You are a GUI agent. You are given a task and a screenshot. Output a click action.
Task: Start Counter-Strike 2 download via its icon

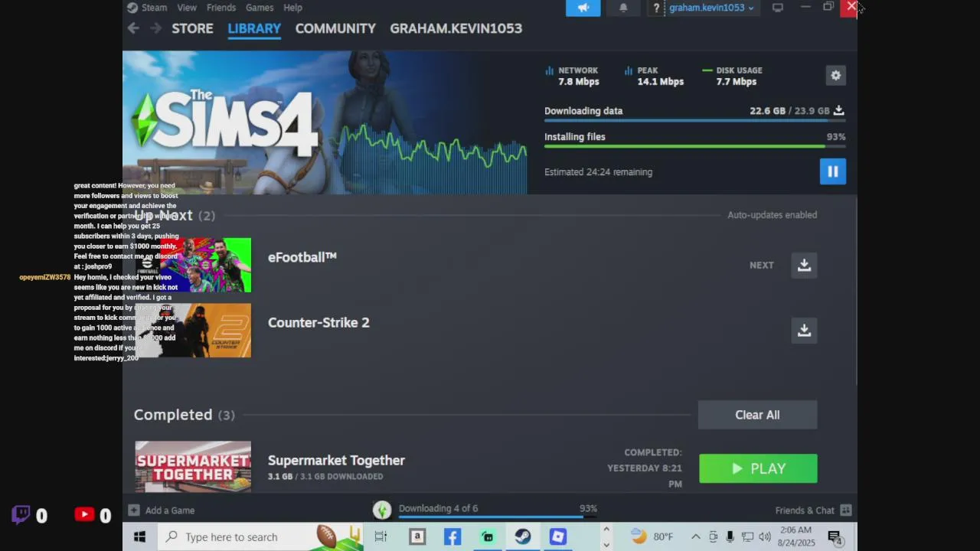pos(804,330)
